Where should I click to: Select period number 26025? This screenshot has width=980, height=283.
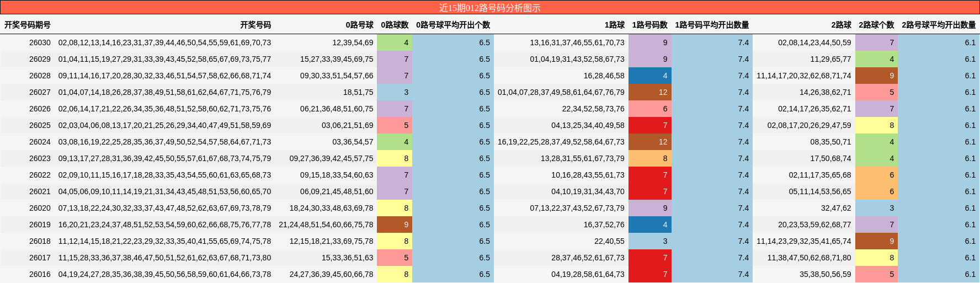point(40,125)
